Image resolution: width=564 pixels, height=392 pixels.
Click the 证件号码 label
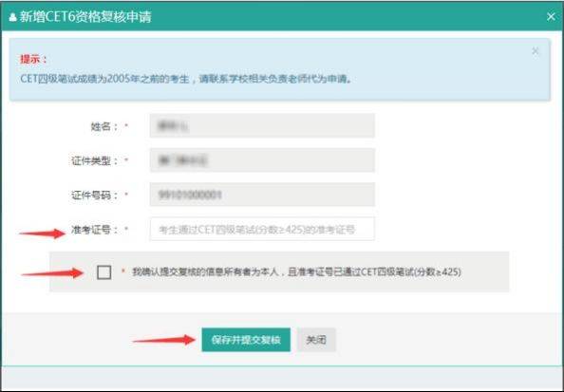tap(95, 196)
